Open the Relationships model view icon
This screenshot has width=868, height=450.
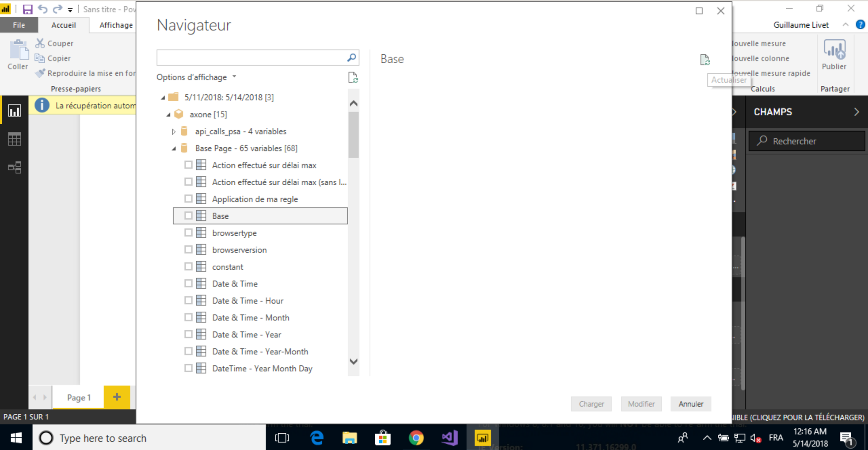[14, 168]
